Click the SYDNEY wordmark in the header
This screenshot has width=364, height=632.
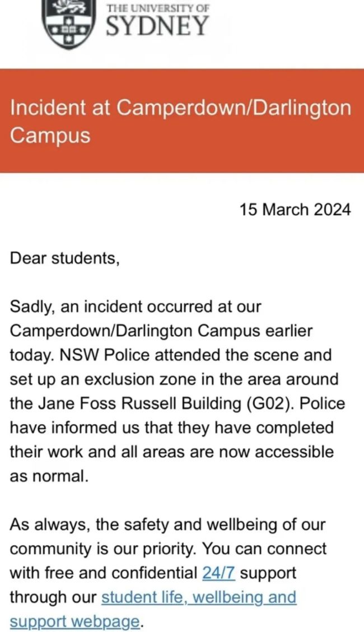pos(157,26)
